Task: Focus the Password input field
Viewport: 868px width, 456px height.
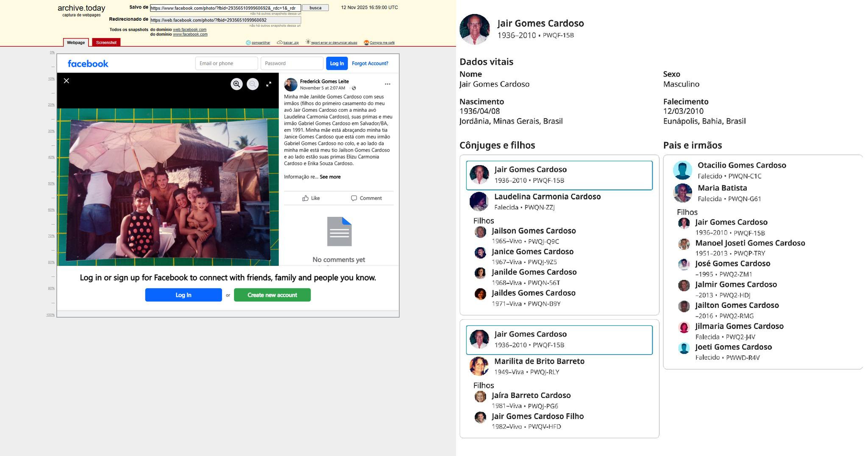Action: point(292,64)
